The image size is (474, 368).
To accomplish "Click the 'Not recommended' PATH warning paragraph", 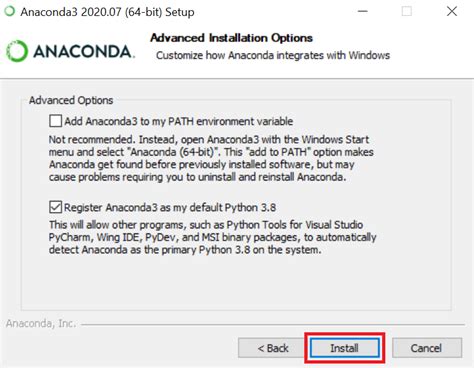I will tap(211, 158).
